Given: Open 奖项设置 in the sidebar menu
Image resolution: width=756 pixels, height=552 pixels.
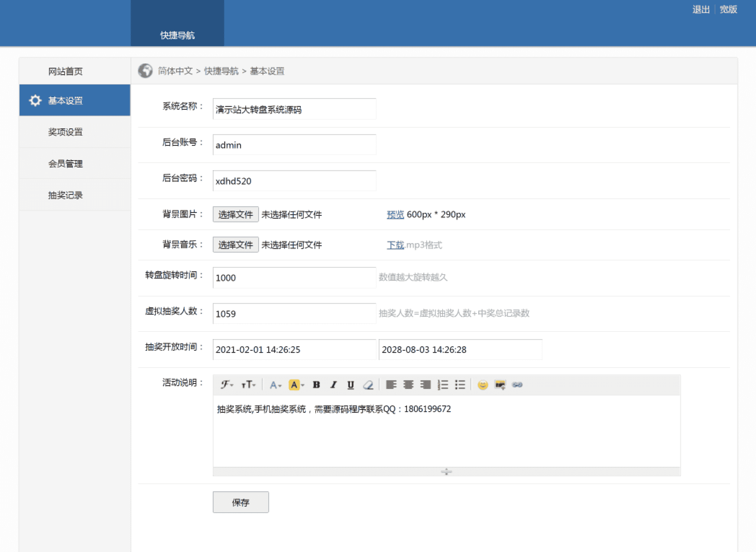Looking at the screenshot, I should click(66, 132).
